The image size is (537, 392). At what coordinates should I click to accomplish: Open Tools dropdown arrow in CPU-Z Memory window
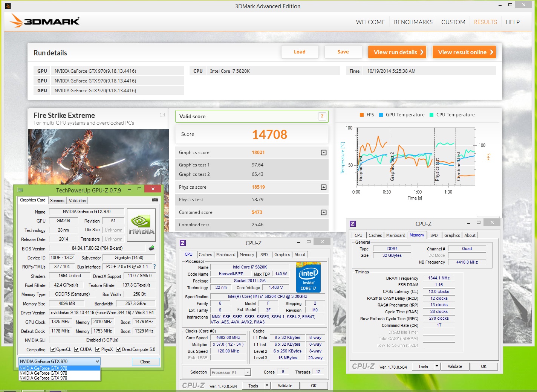pos(437,366)
